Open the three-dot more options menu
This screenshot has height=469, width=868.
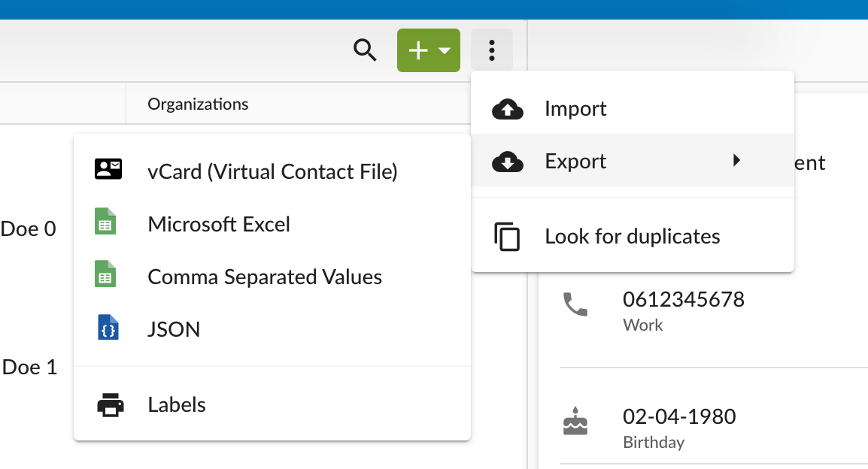pos(492,50)
